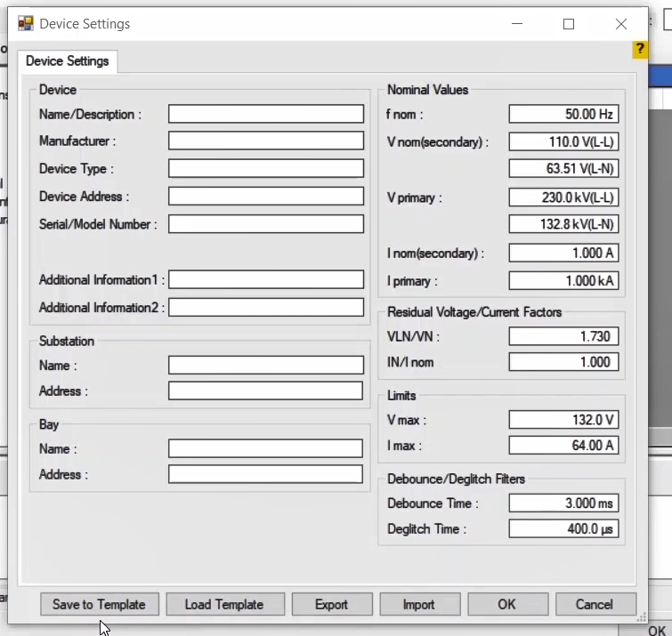The image size is (672, 636).
Task: Select the Device Type field
Action: click(x=266, y=168)
